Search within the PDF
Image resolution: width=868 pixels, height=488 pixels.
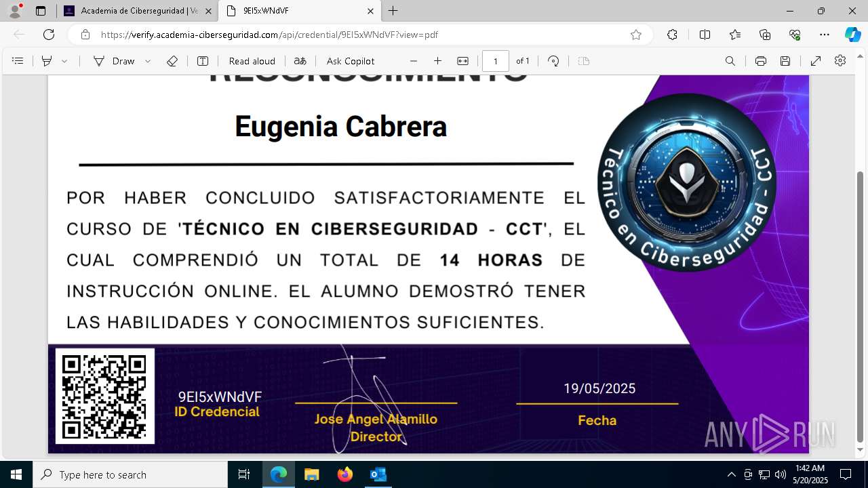pos(730,61)
